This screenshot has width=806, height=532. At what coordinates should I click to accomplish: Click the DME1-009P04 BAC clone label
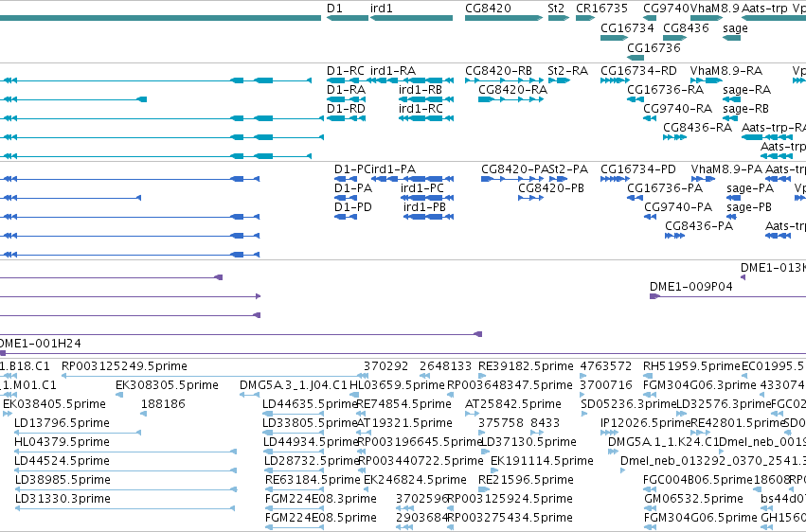click(690, 287)
